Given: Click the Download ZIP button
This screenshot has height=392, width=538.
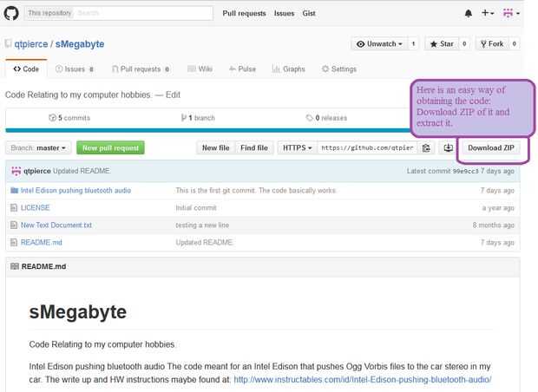Looking at the screenshot, I should pos(491,147).
